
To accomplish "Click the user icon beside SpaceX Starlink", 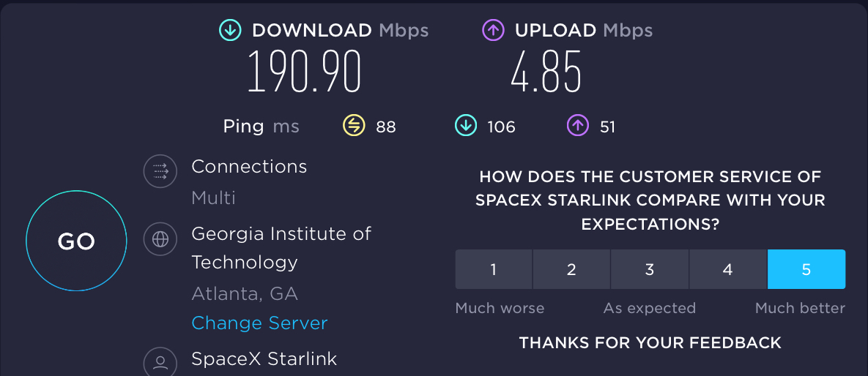I will tap(160, 361).
